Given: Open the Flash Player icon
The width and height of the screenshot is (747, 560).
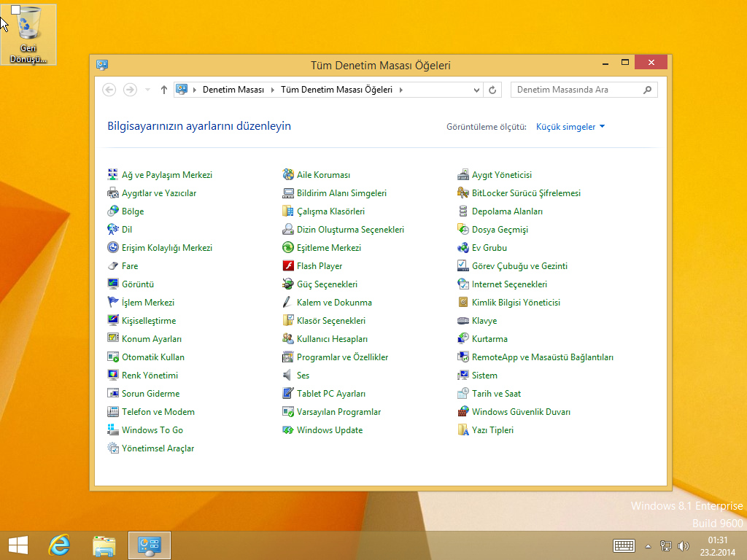Looking at the screenshot, I should click(x=288, y=266).
